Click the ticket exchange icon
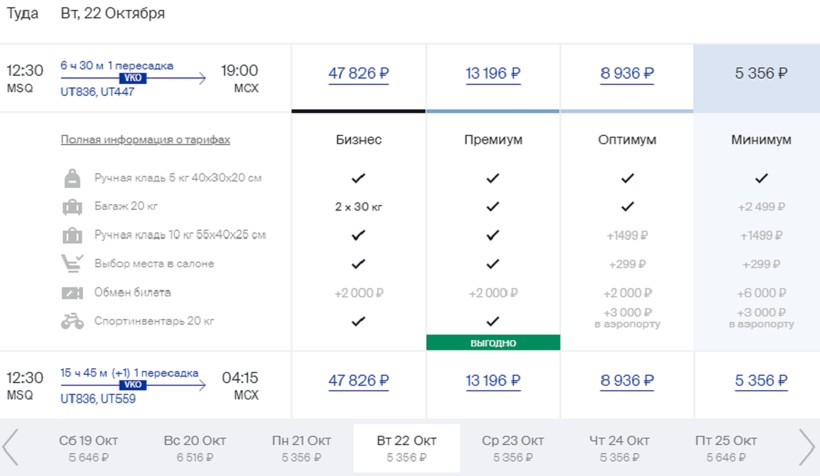Screen dimensions: 820x476 click(x=72, y=293)
